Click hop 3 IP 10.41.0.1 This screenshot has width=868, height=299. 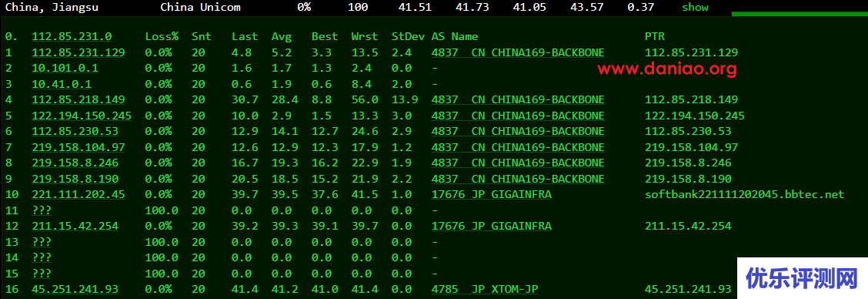coord(62,84)
